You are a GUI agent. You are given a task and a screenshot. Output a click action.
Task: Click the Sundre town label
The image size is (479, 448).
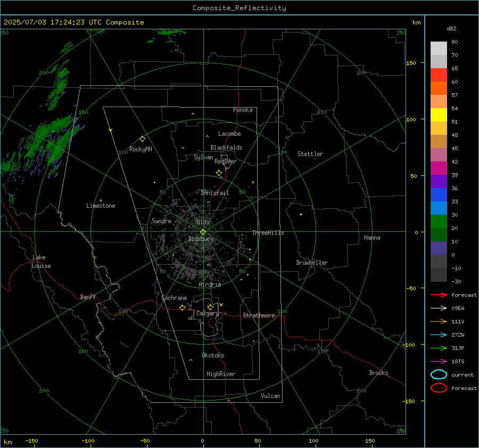tap(161, 221)
